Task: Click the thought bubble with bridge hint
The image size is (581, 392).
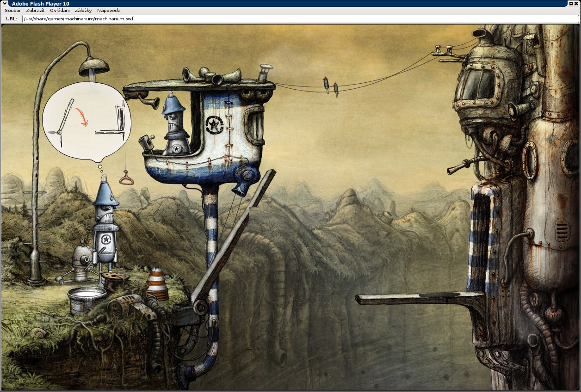Action: [87, 121]
